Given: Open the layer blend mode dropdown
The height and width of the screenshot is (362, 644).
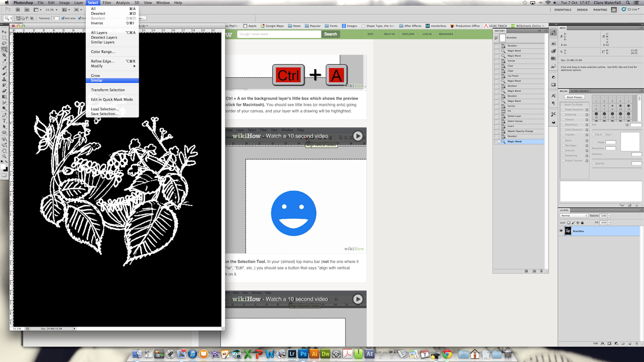Looking at the screenshot, I should (x=574, y=216).
